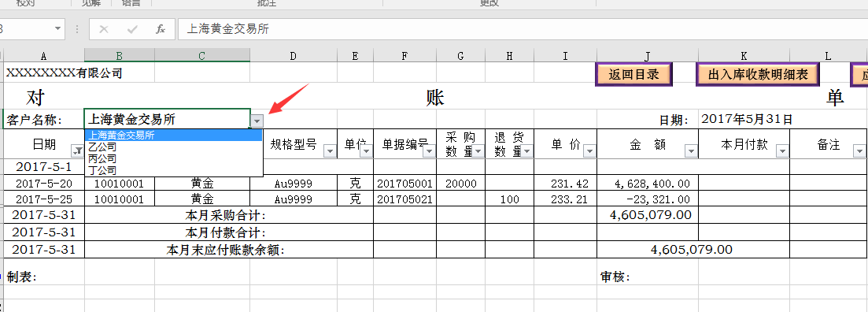Click the cancel entry X icon
The width and height of the screenshot is (868, 312).
point(104,29)
